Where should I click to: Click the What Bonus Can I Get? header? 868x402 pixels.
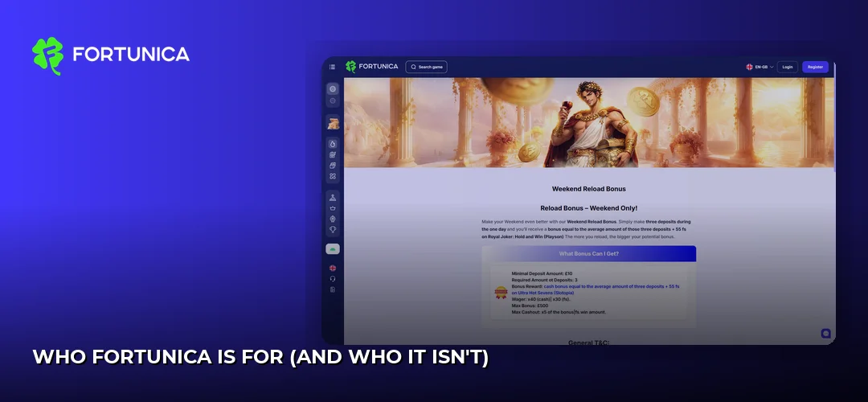pos(589,253)
